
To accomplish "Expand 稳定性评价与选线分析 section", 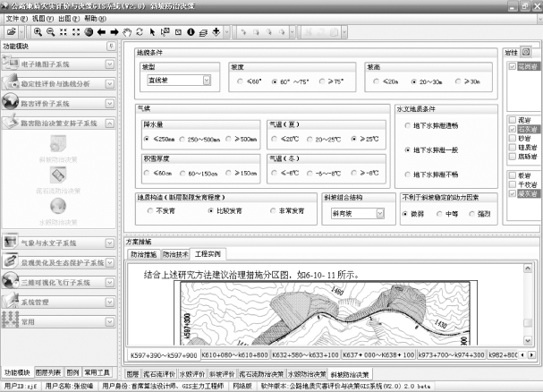I will tap(109, 84).
